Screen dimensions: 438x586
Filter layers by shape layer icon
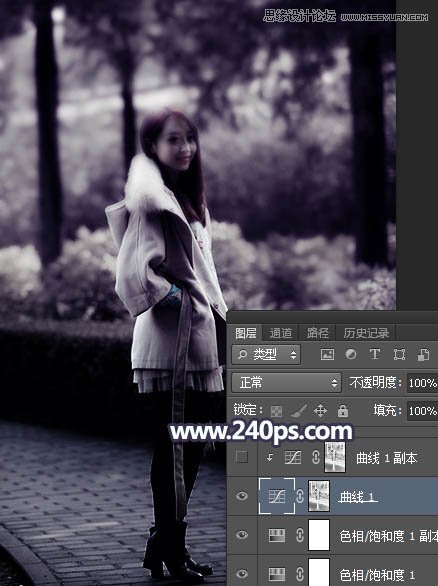(399, 354)
